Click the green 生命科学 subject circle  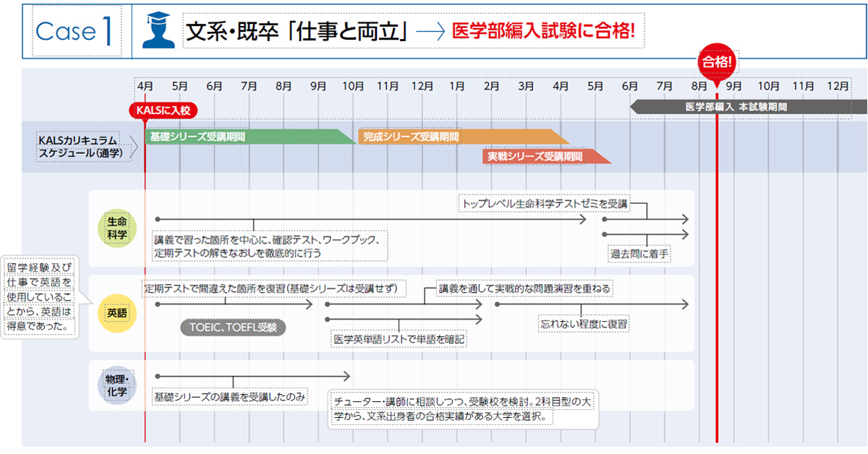(116, 227)
